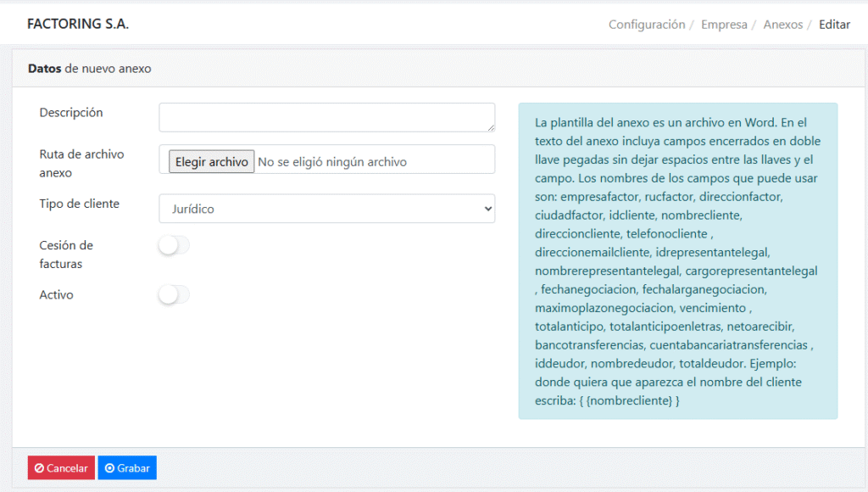Screen dimensions: 868x492
Task: Focus the Descripción text field
Action: point(326,118)
